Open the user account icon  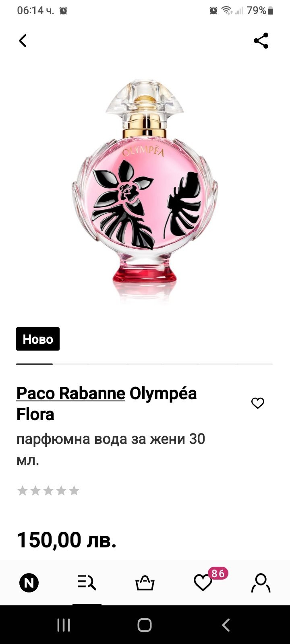[x=261, y=583]
